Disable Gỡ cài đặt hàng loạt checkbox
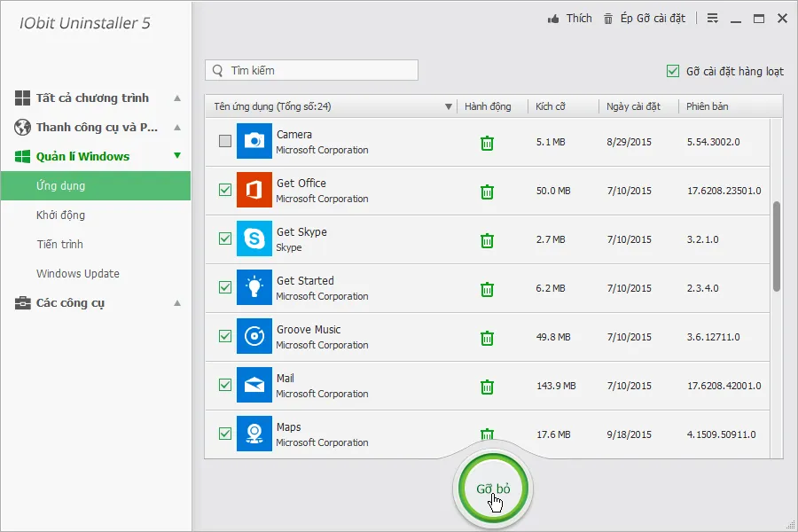This screenshot has height=532, width=798. pos(672,71)
